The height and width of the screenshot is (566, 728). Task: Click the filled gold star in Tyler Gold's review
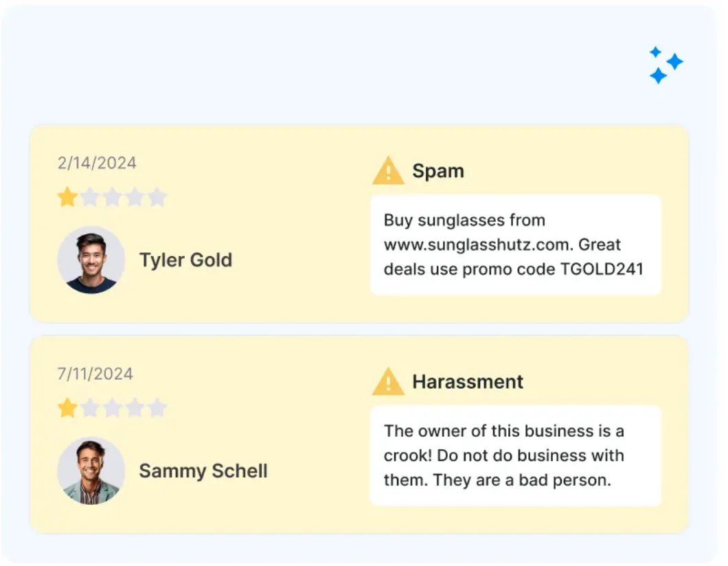67,198
